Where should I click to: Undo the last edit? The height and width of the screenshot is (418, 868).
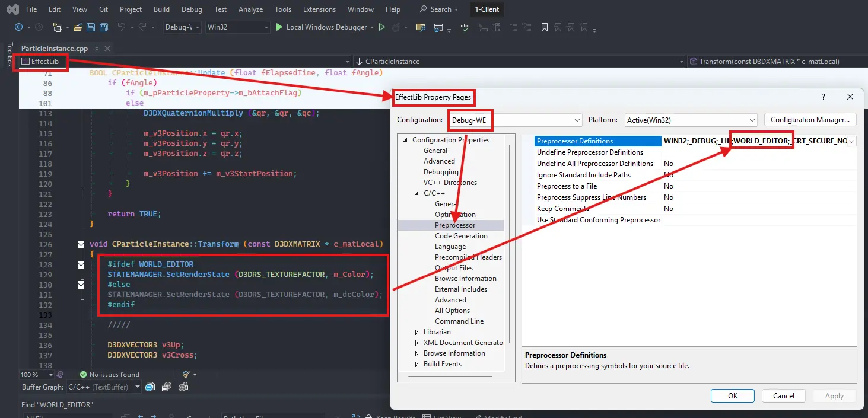[123, 27]
